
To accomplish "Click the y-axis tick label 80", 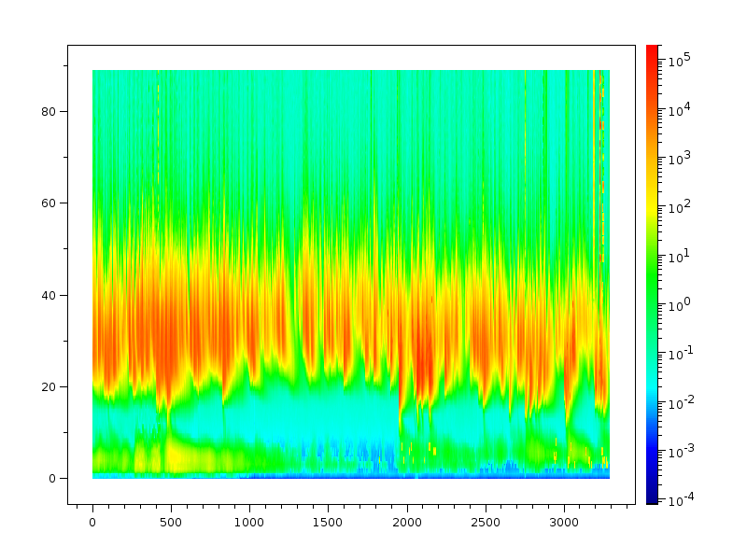I will coord(49,111).
